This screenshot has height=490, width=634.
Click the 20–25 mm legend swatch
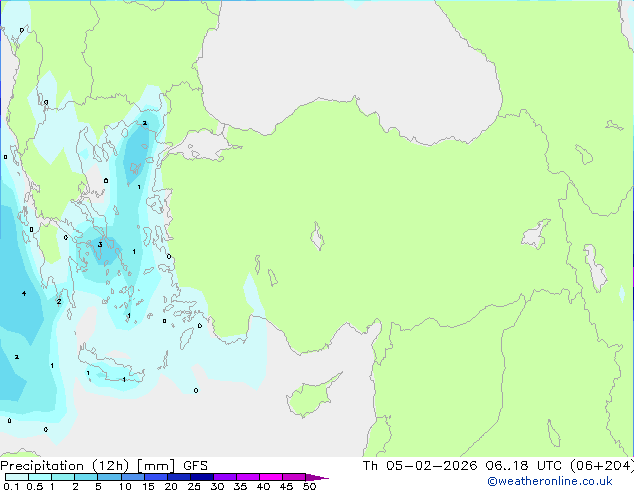click(179, 477)
